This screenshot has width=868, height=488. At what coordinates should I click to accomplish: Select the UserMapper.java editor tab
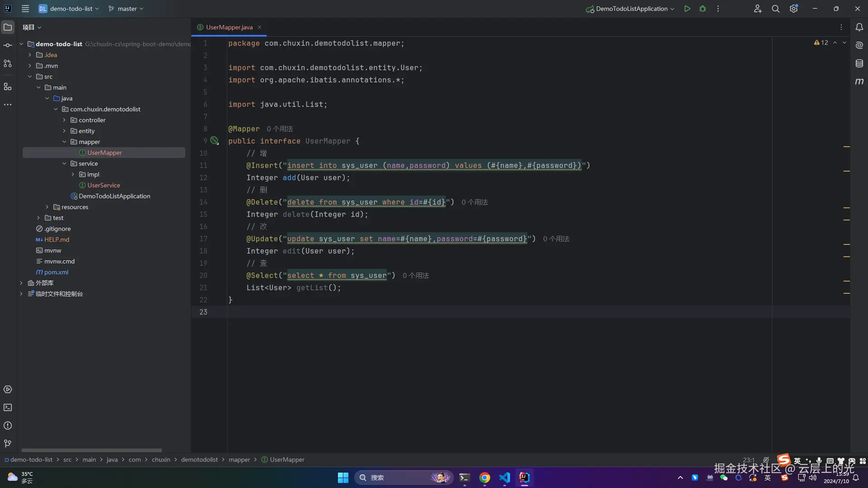229,27
